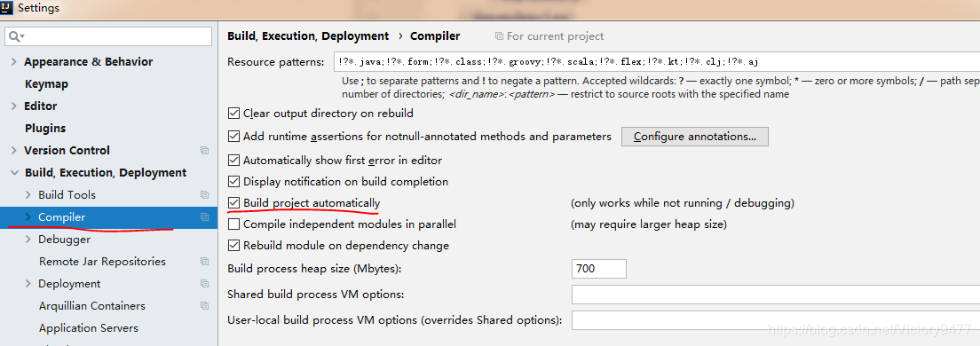Image resolution: width=980 pixels, height=346 pixels.
Task: Click the Configure annotations button
Action: tap(694, 137)
